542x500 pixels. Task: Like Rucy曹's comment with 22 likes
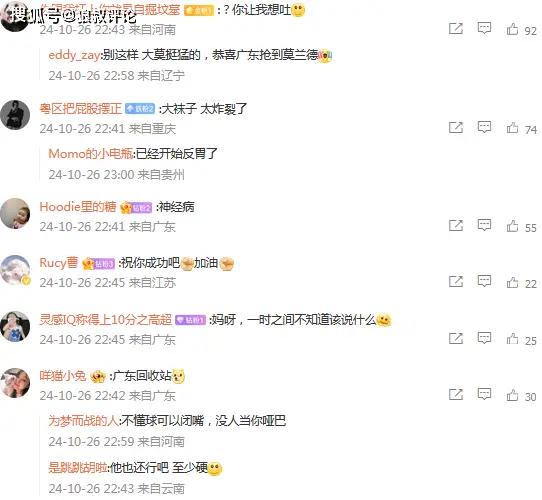[512, 282]
